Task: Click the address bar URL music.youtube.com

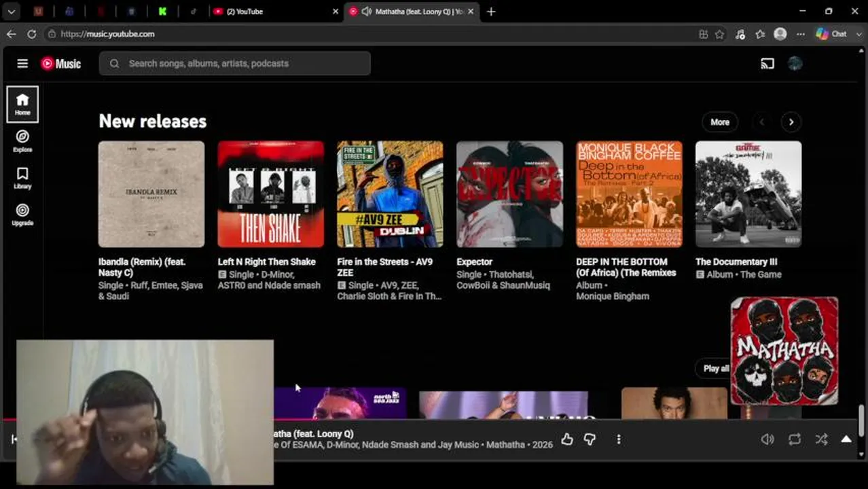Action: point(107,34)
